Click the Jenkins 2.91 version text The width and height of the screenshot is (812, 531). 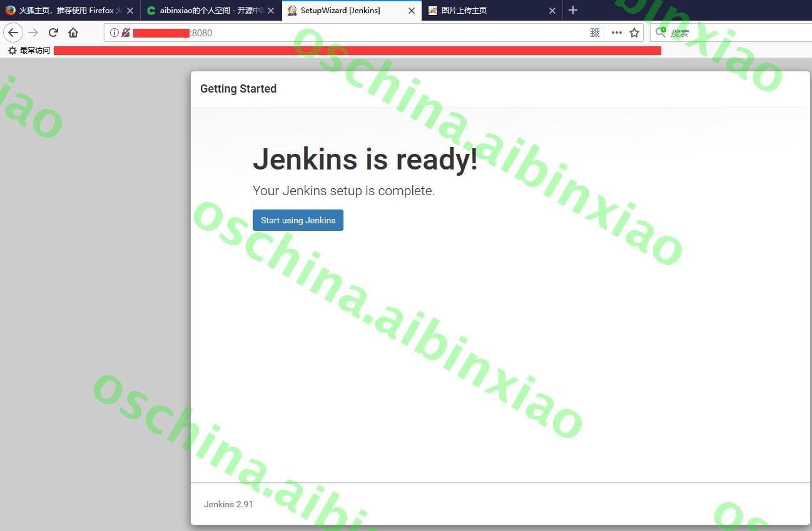[228, 504]
